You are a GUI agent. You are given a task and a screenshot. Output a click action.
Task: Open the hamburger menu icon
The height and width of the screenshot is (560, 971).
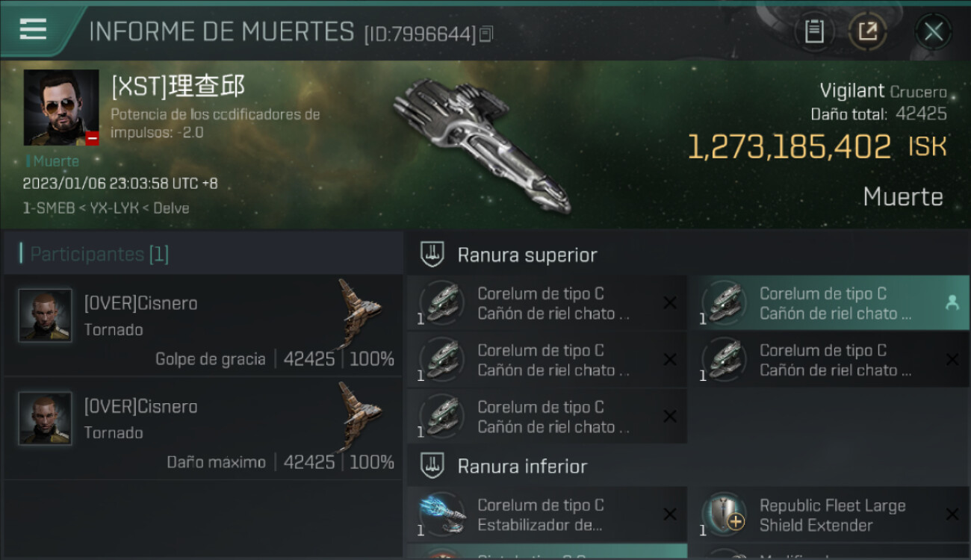[x=33, y=29]
